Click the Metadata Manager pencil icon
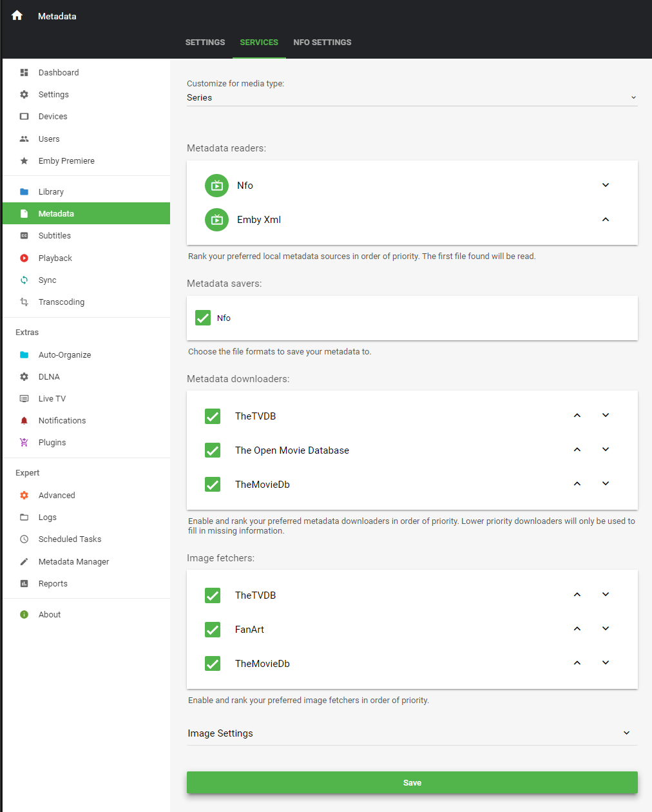Image resolution: width=652 pixels, height=812 pixels. point(24,562)
